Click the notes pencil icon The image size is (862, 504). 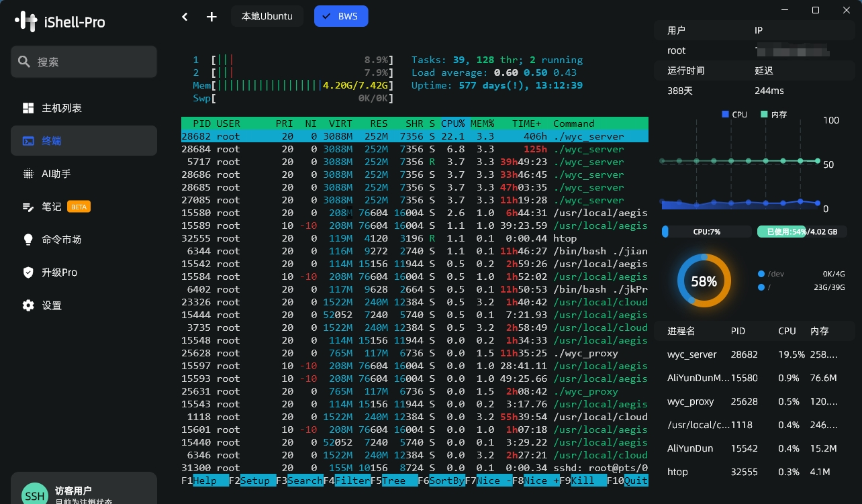(x=28, y=207)
